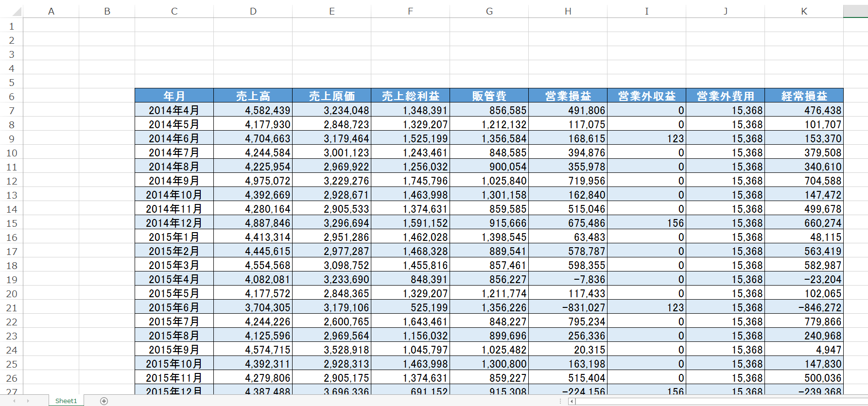Select the 2015年11月 cell
868x406 pixels.
tap(174, 378)
